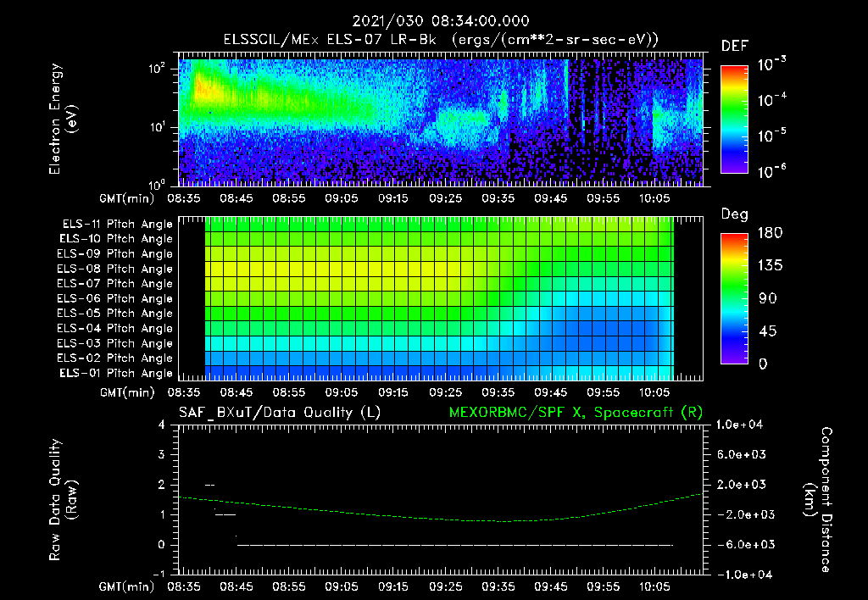Screen dimensions: 868x600
Task: Click the DEF color bar legend
Action: coord(734,119)
